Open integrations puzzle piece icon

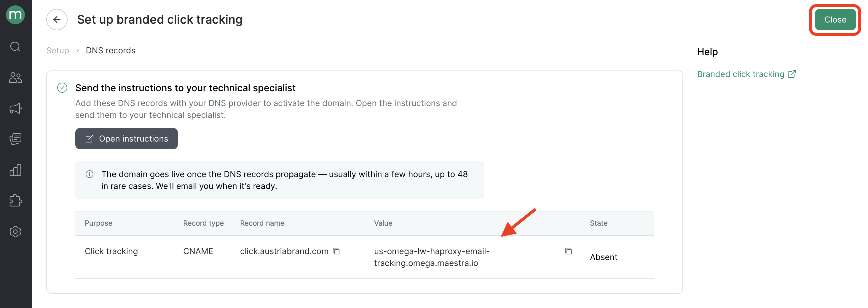tap(15, 200)
